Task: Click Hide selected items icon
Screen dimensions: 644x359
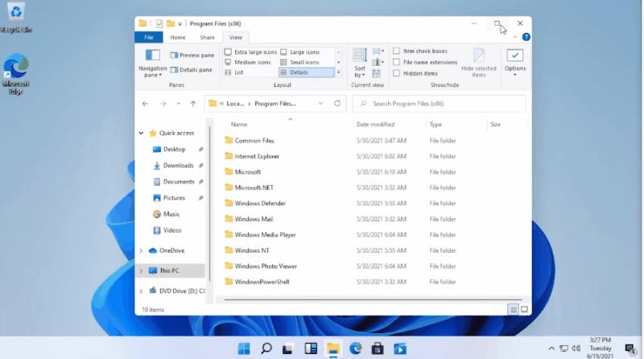Action: coord(479,56)
